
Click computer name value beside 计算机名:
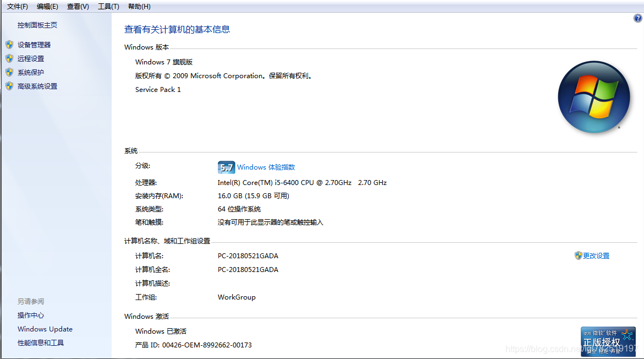point(248,256)
